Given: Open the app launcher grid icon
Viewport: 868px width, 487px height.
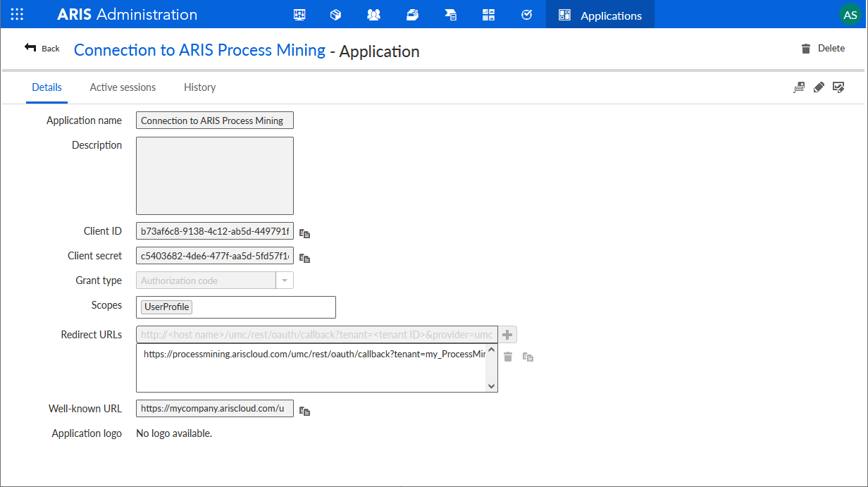Looking at the screenshot, I should click(x=17, y=14).
